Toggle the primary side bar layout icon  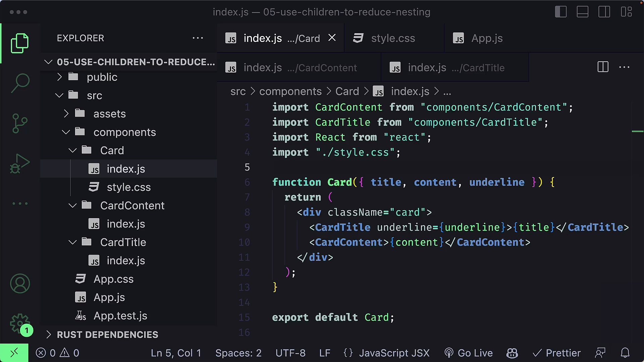pos(561,12)
